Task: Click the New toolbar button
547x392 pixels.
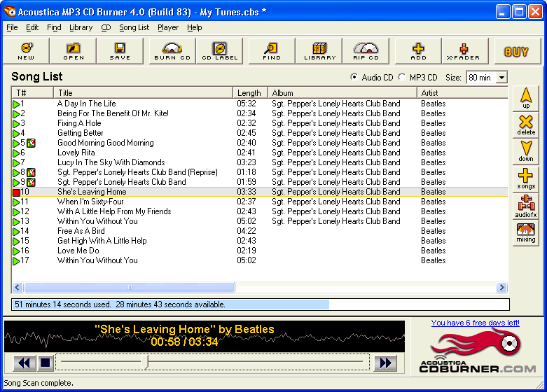Action: pyautogui.click(x=26, y=51)
